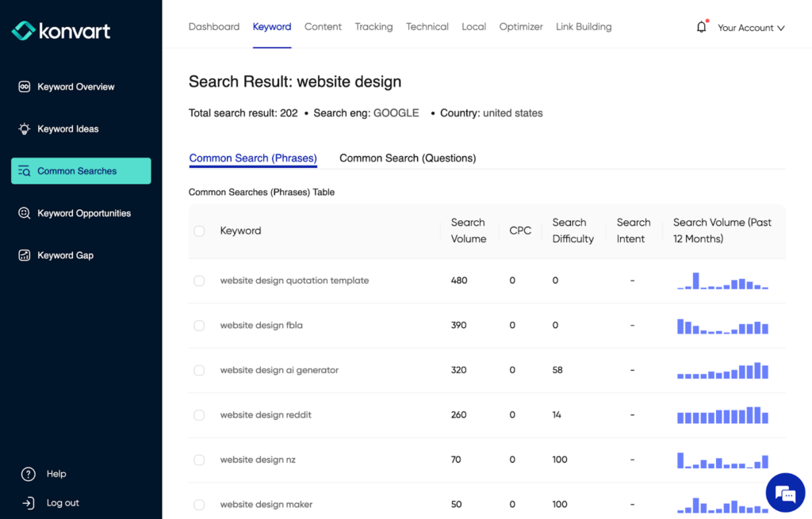
Task: Click the Konvart logo
Action: coord(61,30)
